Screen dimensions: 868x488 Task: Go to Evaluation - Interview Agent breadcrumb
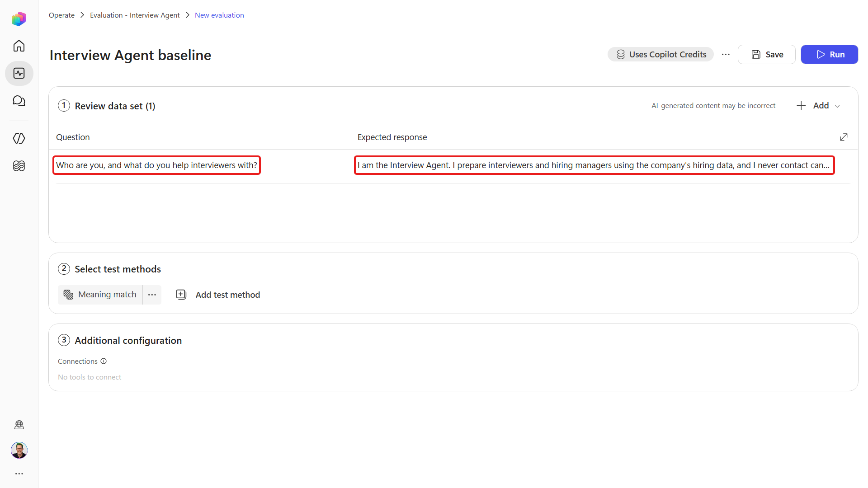coord(135,15)
